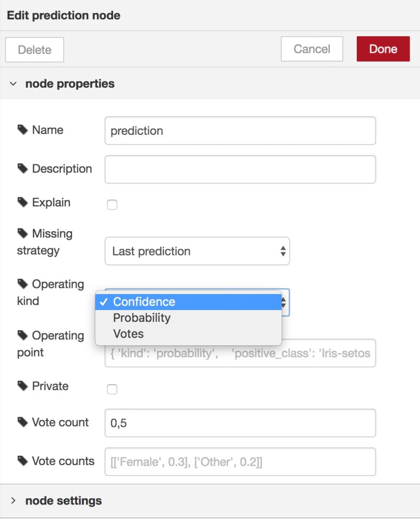Click the tag icon beside Name
Viewport: 420px width, 519px height.
[x=22, y=130]
